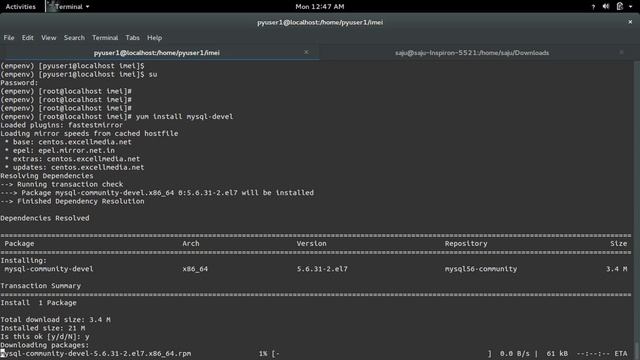Open the Terminal app menu in top bar
Viewport: 640px width, 360px height.
click(68, 7)
